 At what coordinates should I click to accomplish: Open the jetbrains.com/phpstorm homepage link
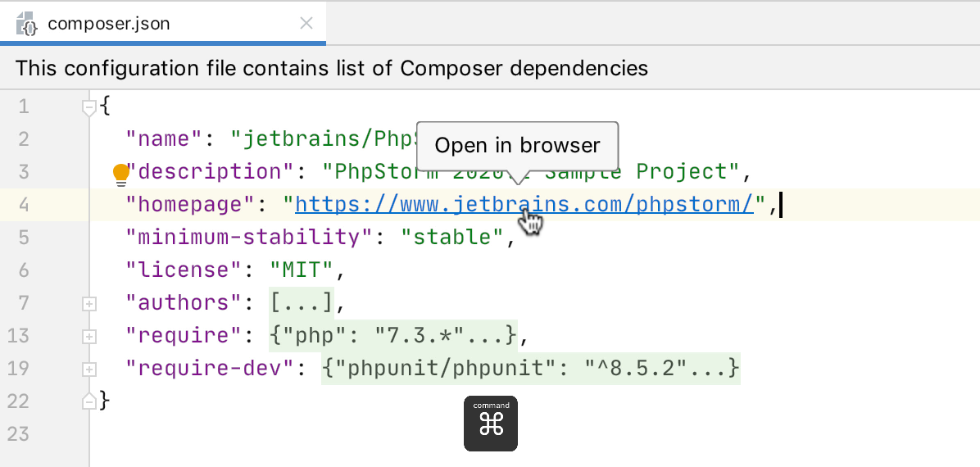pos(525,205)
